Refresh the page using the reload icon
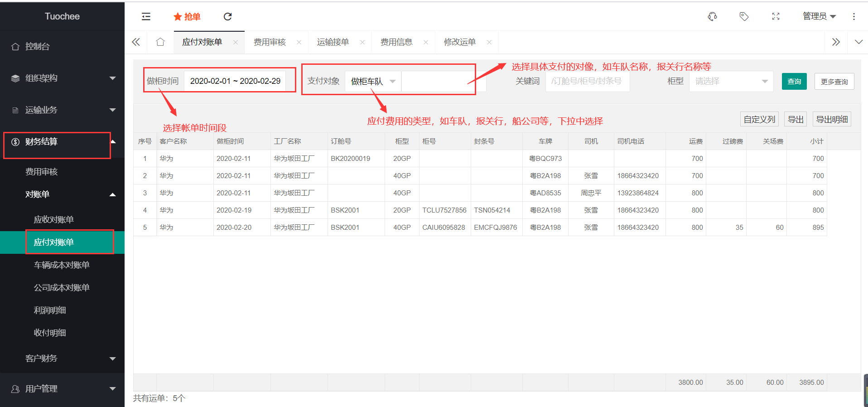Screen dimensions: 868x407 tap(227, 17)
